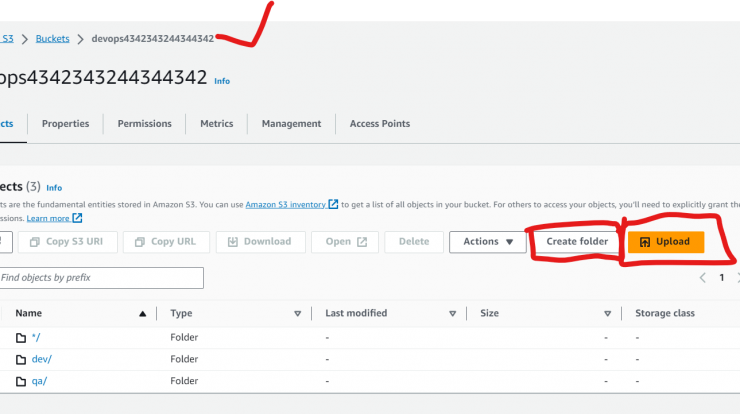Click the Type column header label
The width and height of the screenshot is (740, 414).
181,313
